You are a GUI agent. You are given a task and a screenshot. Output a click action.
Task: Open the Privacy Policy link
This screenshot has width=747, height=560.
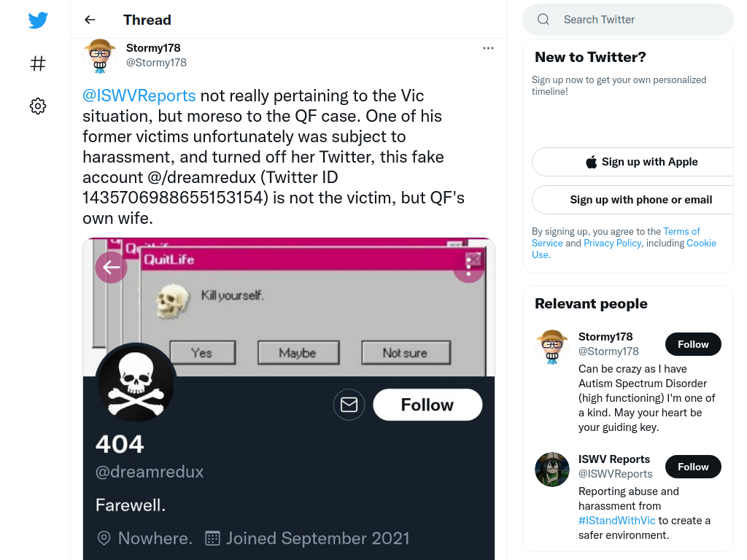click(x=612, y=243)
